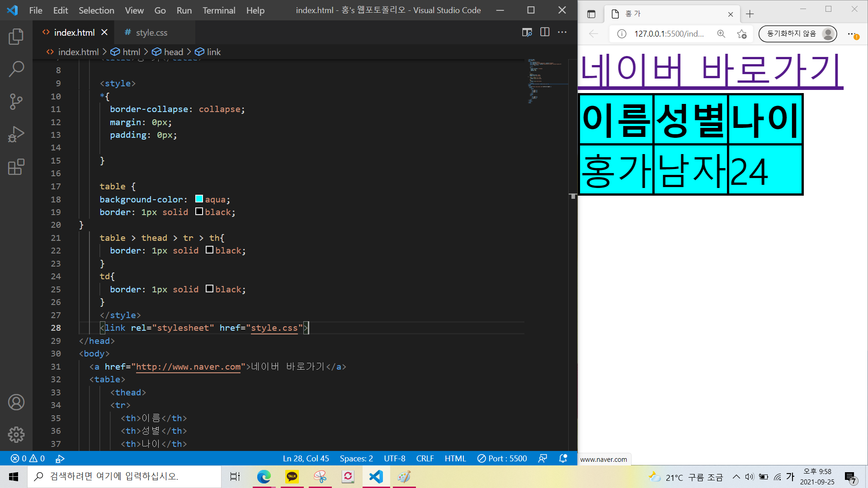The width and height of the screenshot is (868, 488).
Task: Open the Search panel in activity bar
Action: pos(16,69)
